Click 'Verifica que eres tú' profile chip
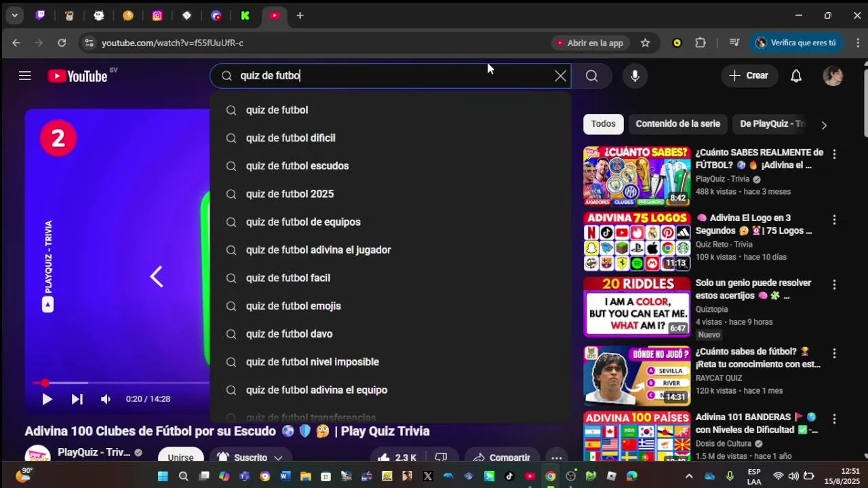This screenshot has width=868, height=488. pyautogui.click(x=796, y=43)
